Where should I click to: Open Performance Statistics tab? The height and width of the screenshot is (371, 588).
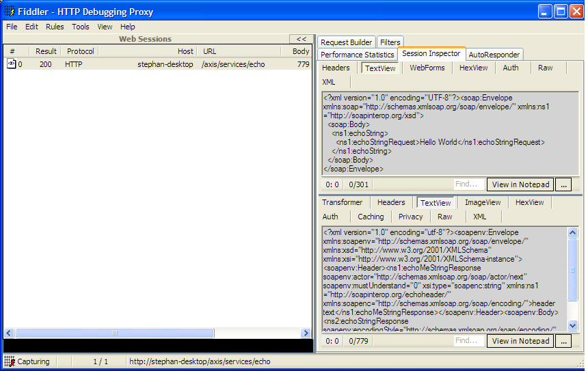[x=357, y=55]
